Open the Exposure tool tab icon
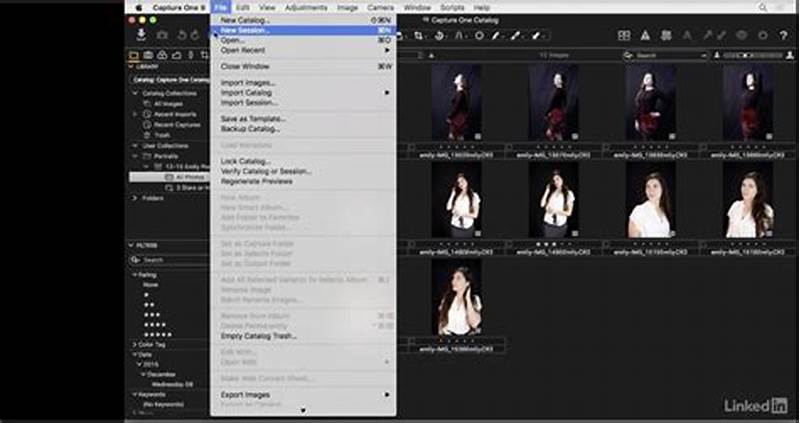 point(177,55)
